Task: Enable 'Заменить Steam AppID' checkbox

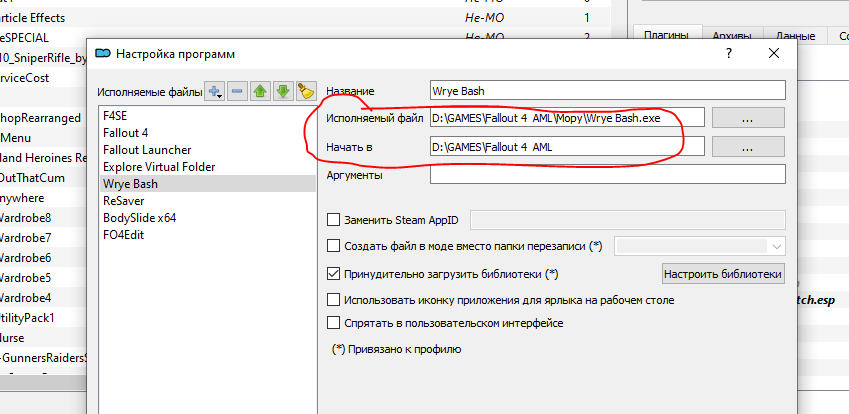Action: [334, 220]
